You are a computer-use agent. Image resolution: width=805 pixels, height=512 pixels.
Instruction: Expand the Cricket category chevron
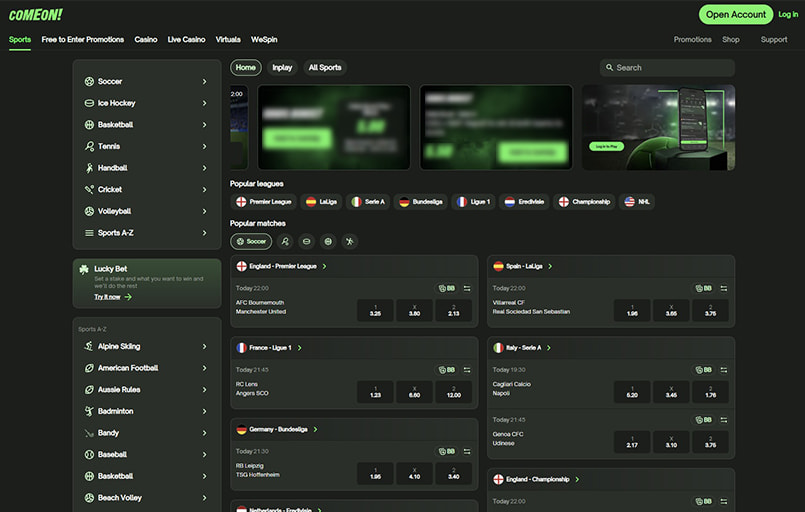204,189
